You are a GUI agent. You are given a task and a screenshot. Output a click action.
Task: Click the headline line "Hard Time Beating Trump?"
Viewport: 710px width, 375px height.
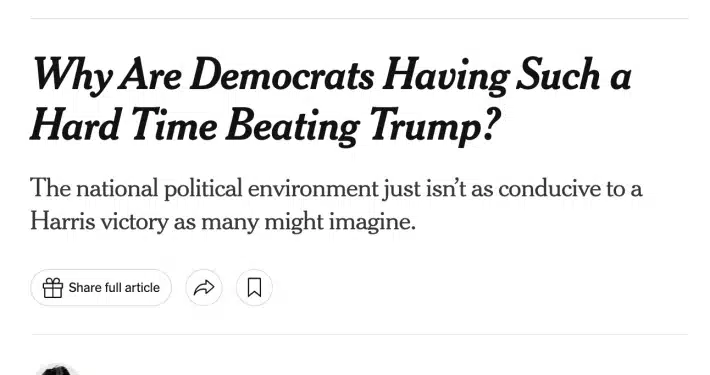click(x=266, y=126)
